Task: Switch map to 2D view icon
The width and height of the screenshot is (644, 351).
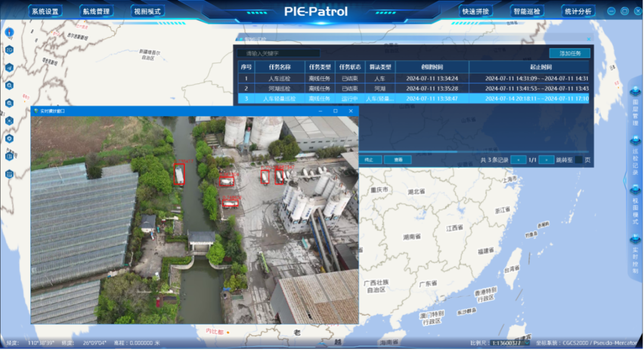Action: pyautogui.click(x=10, y=49)
